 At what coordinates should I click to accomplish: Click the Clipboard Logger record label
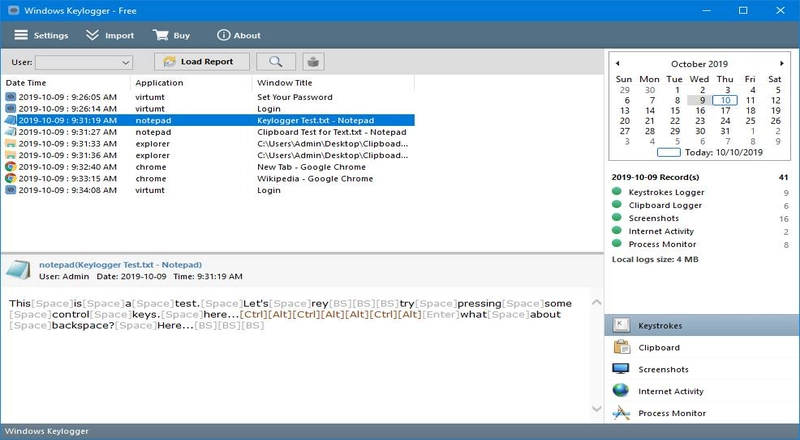pyautogui.click(x=665, y=205)
